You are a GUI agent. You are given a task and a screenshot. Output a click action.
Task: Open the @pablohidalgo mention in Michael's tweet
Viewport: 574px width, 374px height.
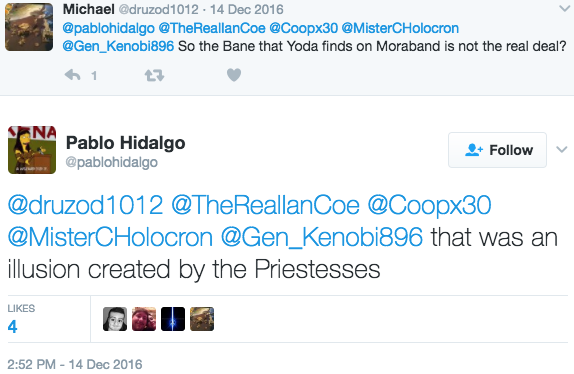point(108,28)
